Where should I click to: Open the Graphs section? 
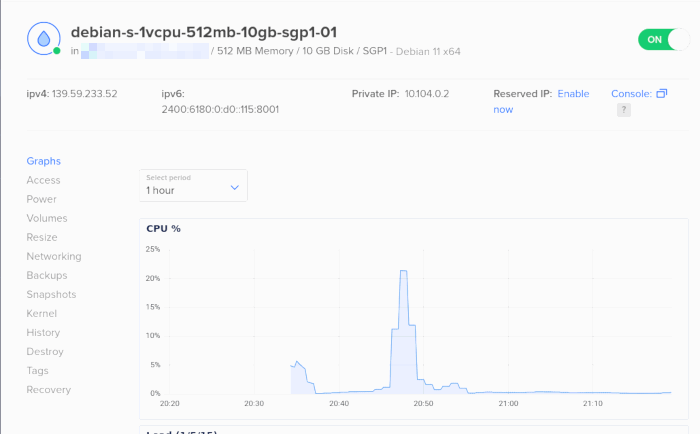pyautogui.click(x=43, y=161)
